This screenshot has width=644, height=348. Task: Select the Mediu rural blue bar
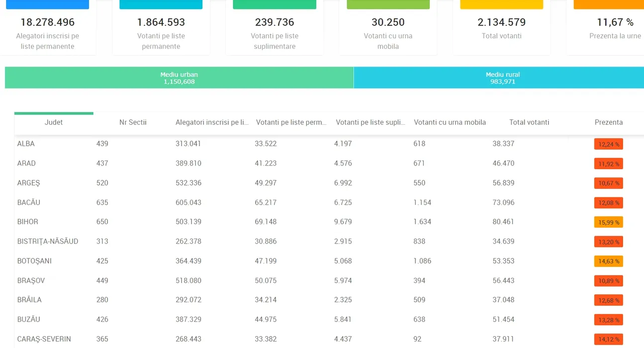(x=499, y=78)
